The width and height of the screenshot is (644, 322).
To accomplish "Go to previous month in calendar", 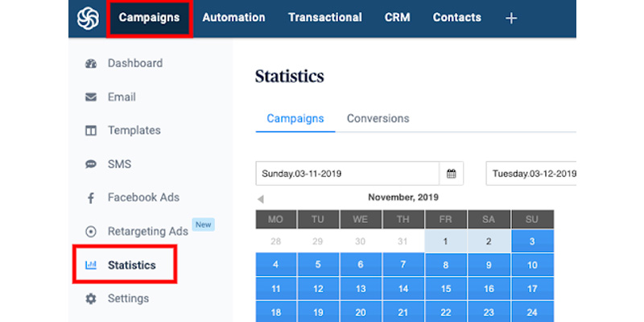I will [260, 199].
